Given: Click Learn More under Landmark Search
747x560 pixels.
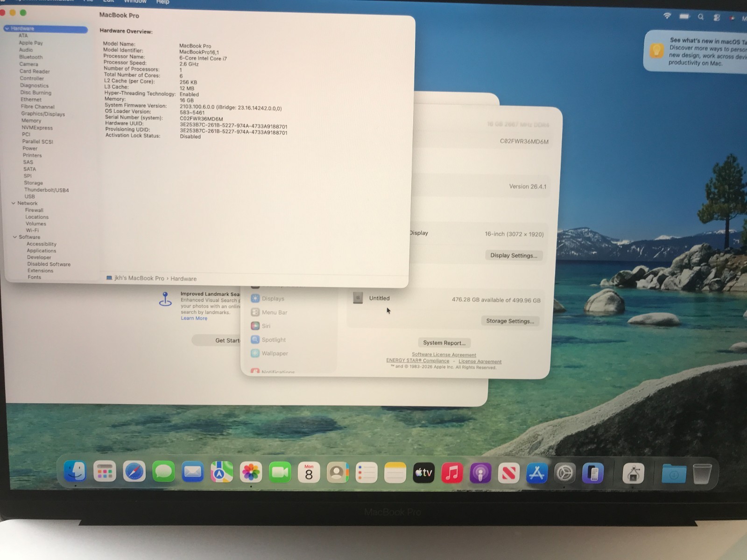Looking at the screenshot, I should coord(194,318).
